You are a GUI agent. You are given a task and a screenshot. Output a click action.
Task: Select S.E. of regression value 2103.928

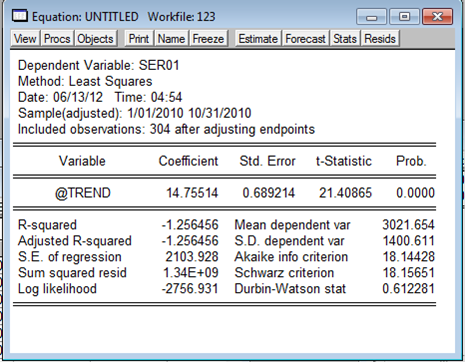[x=192, y=257]
